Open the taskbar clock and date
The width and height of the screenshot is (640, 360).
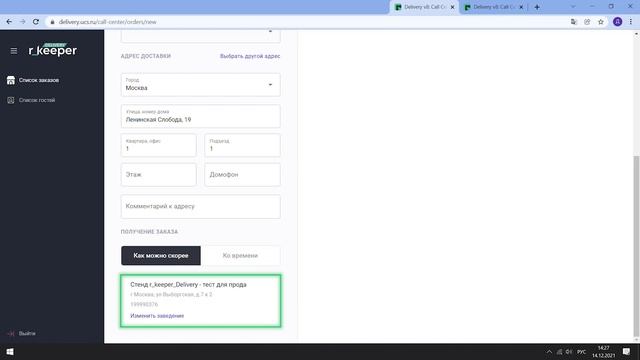coord(603,352)
